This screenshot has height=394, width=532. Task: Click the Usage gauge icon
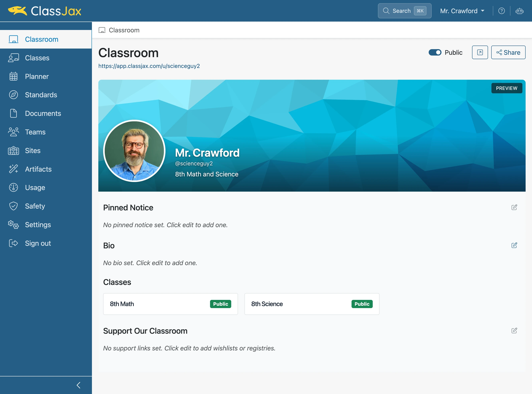[x=13, y=187]
